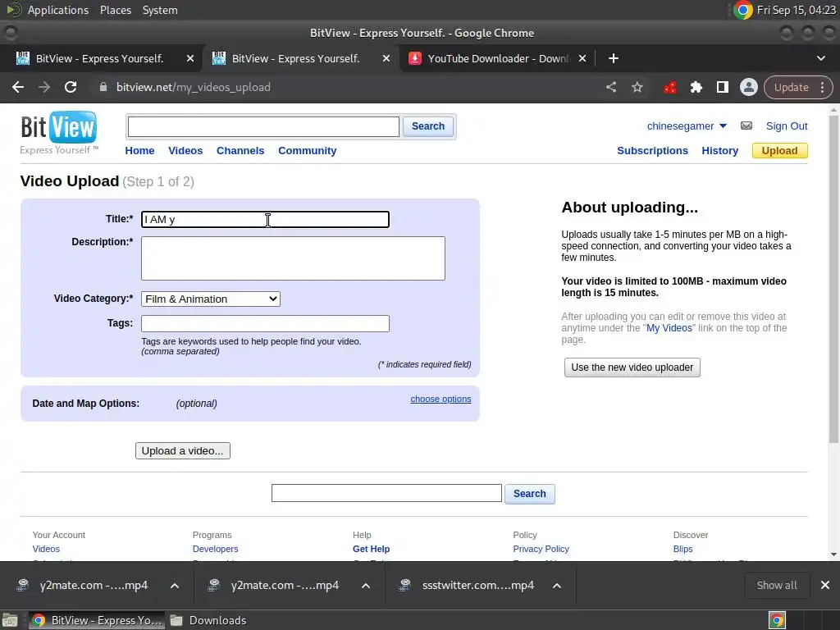Click the BitView logo
This screenshot has height=630, width=840.
pos(59,132)
